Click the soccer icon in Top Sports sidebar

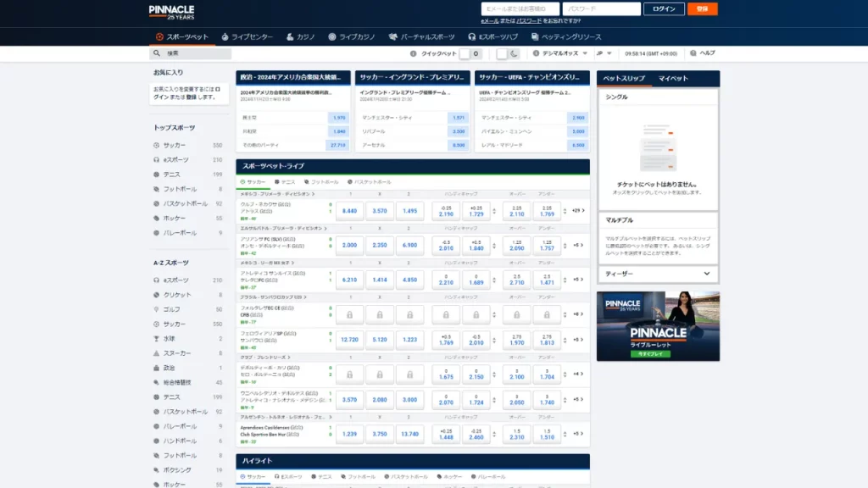pos(157,146)
